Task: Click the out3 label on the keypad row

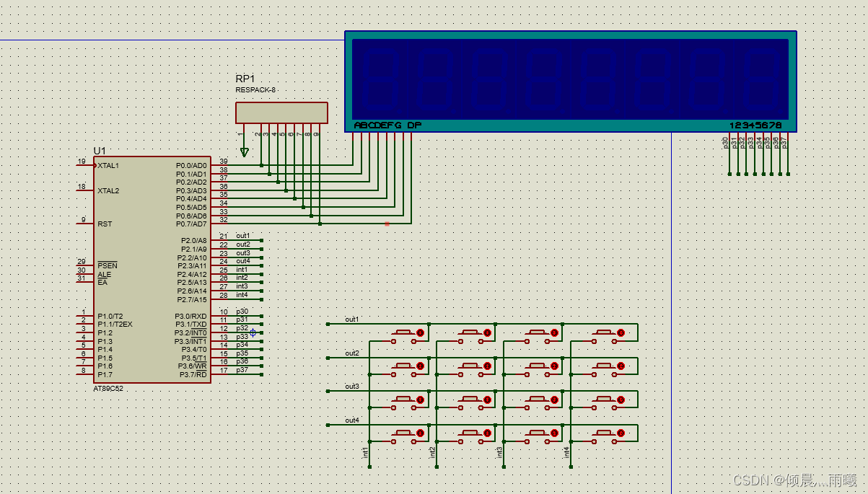Action: [x=352, y=387]
